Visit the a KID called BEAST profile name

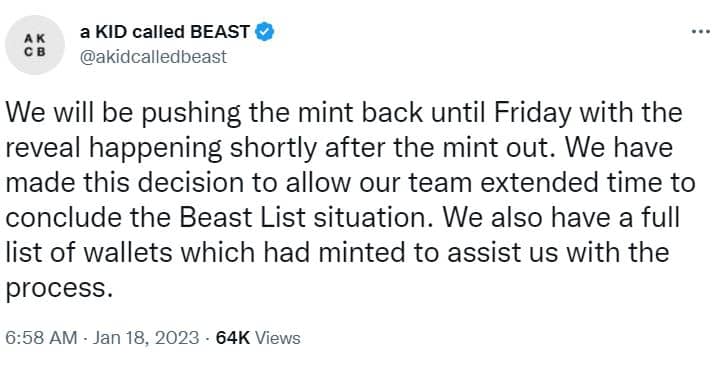[x=165, y=32]
